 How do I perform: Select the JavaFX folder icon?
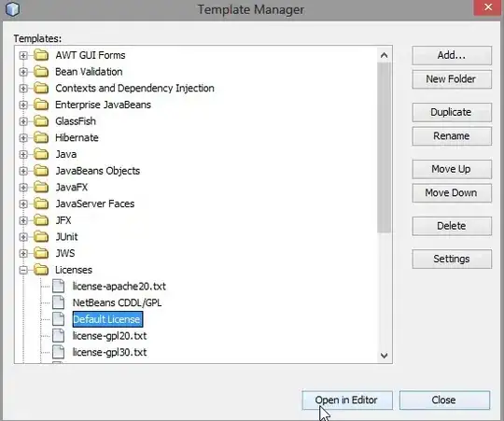(41, 187)
